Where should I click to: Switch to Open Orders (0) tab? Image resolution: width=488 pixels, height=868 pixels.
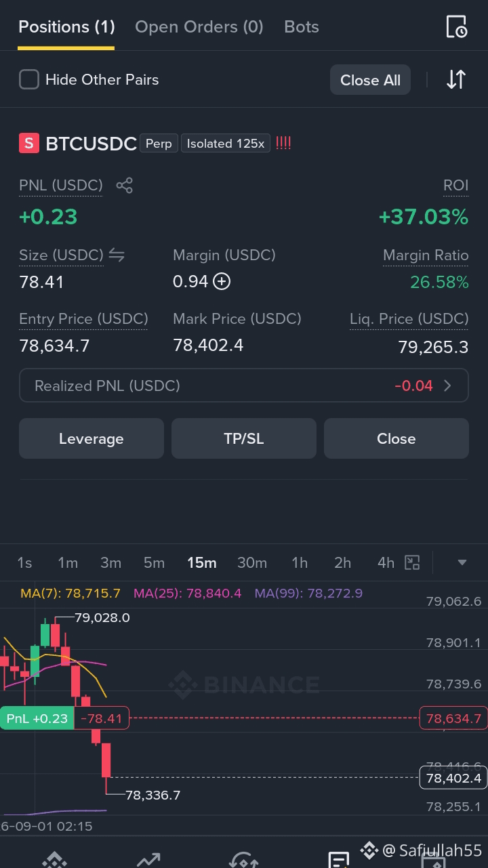coord(199,27)
